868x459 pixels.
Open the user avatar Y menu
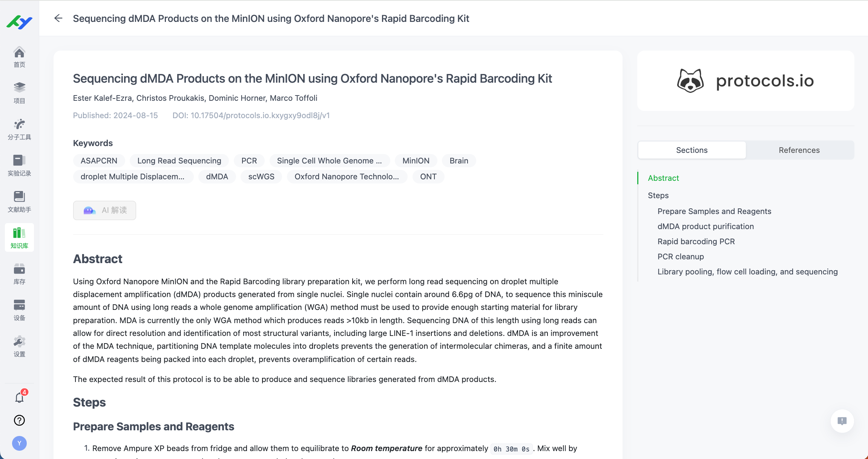(19, 443)
